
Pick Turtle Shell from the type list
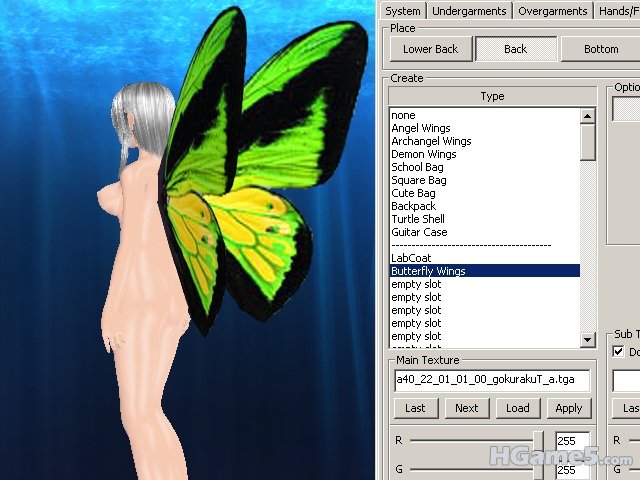pyautogui.click(x=418, y=219)
